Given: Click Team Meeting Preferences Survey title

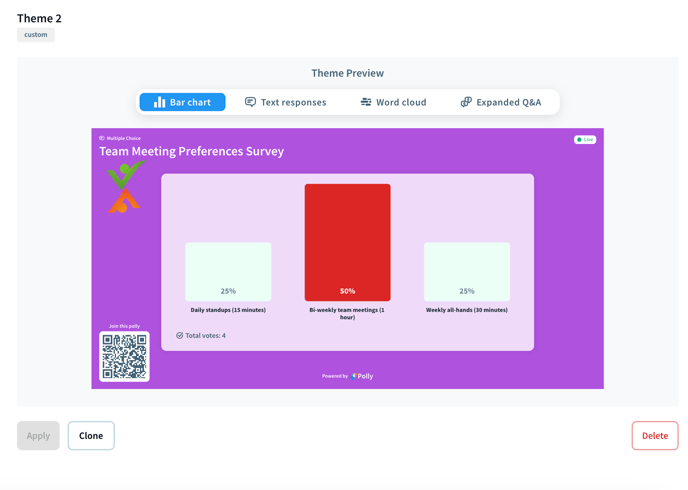Looking at the screenshot, I should click(191, 151).
